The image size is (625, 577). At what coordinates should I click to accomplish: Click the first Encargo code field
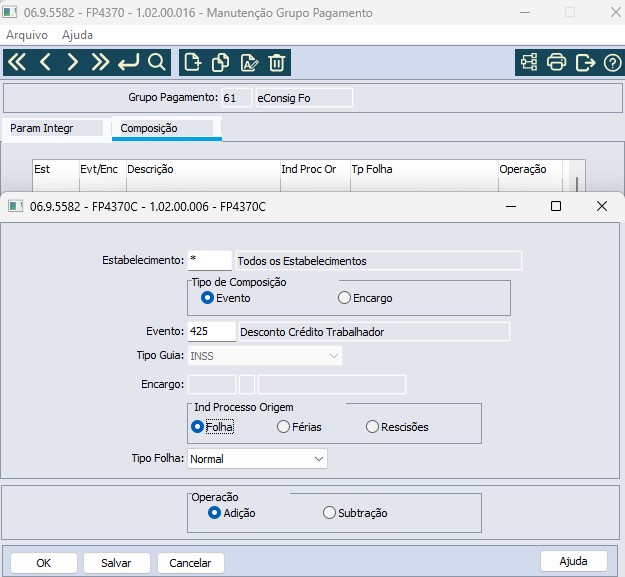[x=212, y=385]
